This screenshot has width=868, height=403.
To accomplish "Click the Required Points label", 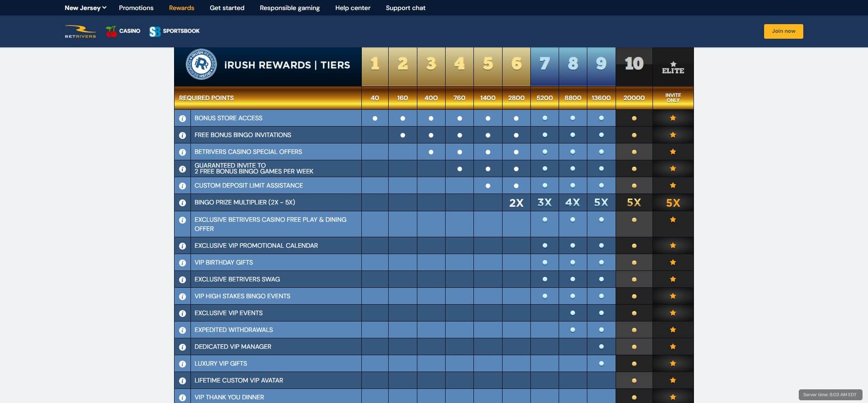I will point(206,98).
